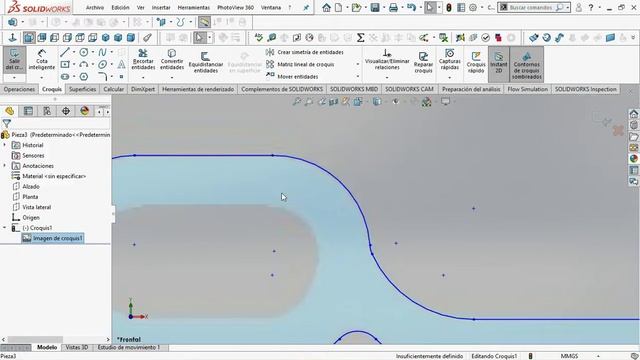This screenshot has height=360, width=640.
Task: Open the DimXpertManager tab
Action: (x=66, y=111)
